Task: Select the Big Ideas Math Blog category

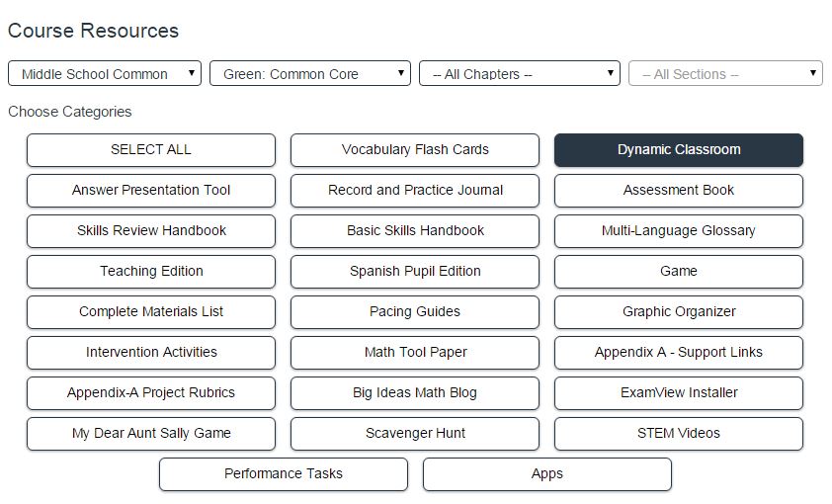Action: pyautogui.click(x=415, y=393)
